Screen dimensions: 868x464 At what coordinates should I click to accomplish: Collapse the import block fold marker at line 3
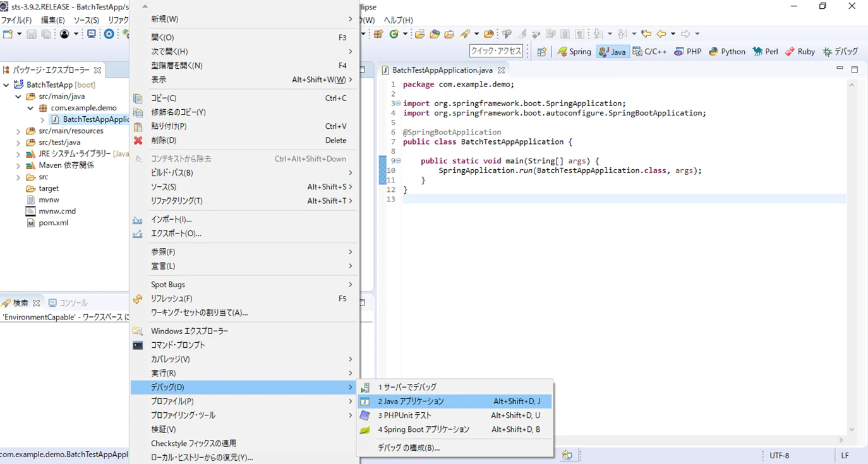(x=398, y=103)
